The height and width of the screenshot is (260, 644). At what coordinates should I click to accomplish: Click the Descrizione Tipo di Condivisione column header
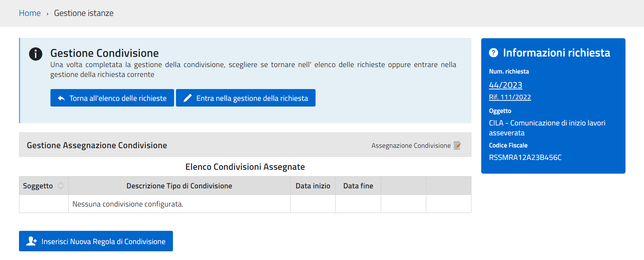[179, 186]
